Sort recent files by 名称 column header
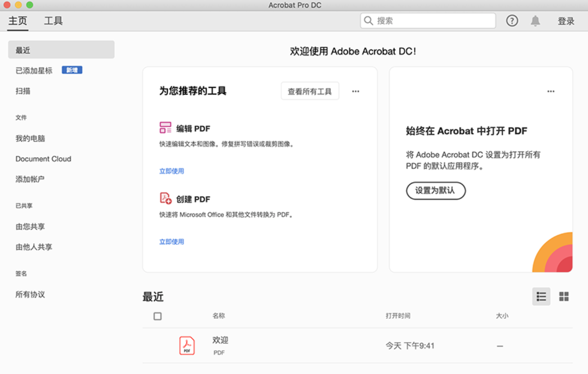The height and width of the screenshot is (374, 588). pyautogui.click(x=218, y=316)
